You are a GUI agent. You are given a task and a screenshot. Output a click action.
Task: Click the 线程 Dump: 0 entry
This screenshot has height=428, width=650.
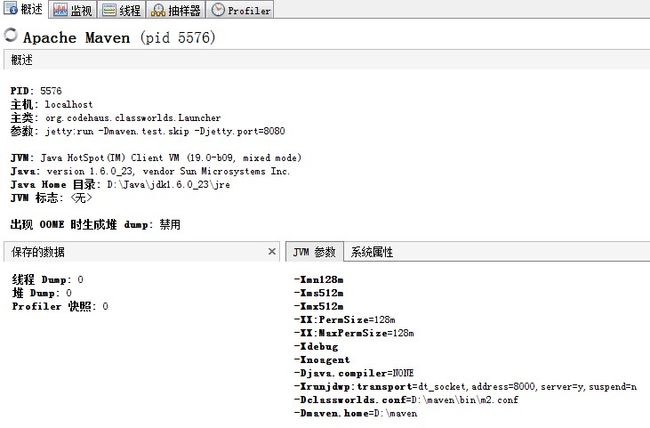click(x=48, y=280)
